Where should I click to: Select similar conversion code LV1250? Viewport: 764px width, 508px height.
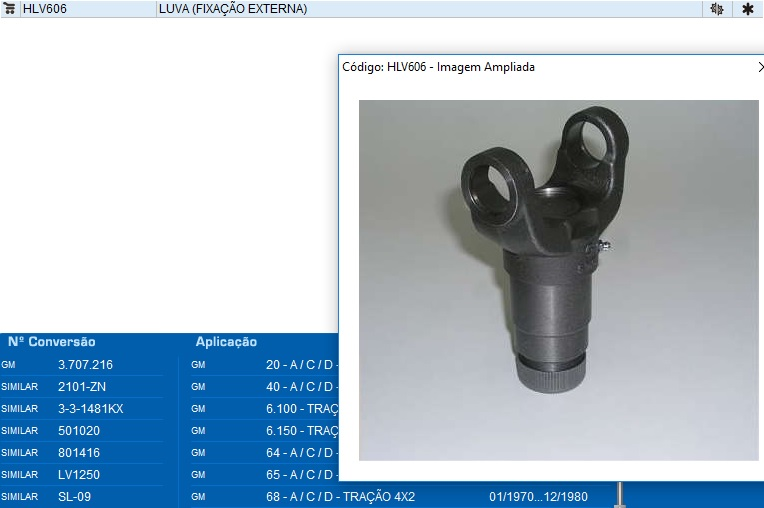pyautogui.click(x=76, y=475)
